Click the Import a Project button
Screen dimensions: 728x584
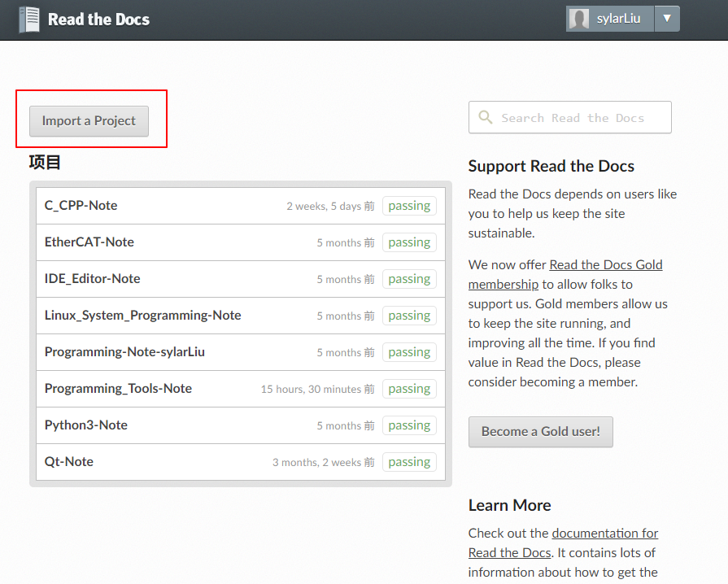point(89,121)
